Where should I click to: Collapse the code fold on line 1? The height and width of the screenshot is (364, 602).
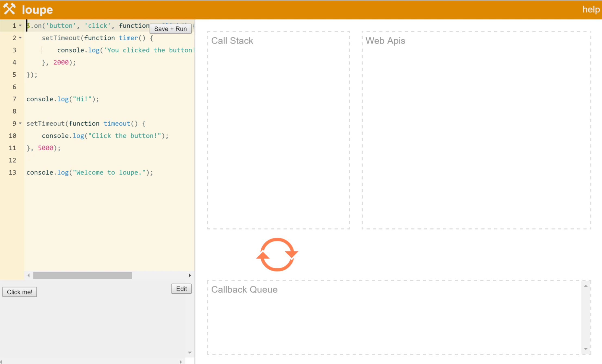[20, 26]
